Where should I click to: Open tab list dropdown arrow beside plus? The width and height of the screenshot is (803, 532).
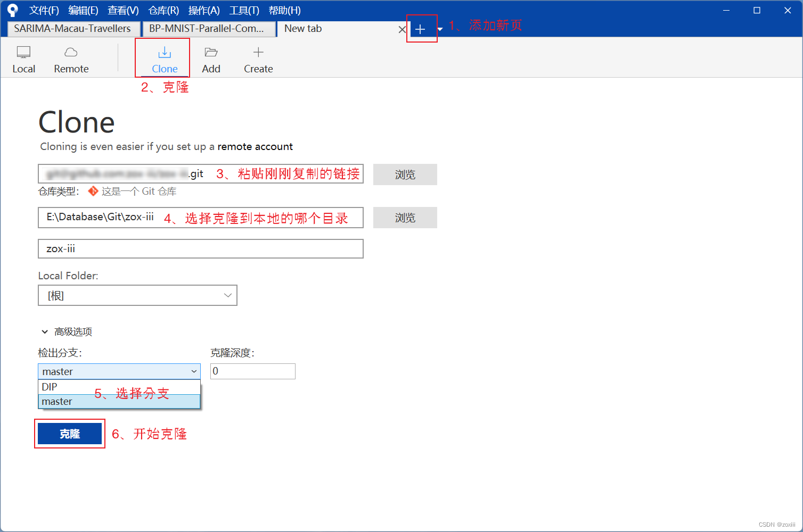tap(440, 29)
